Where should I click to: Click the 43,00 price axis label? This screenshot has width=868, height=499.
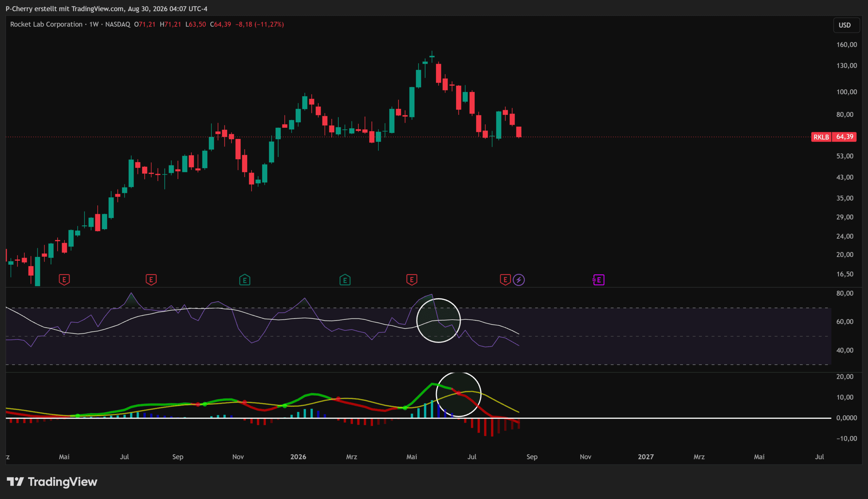(845, 177)
